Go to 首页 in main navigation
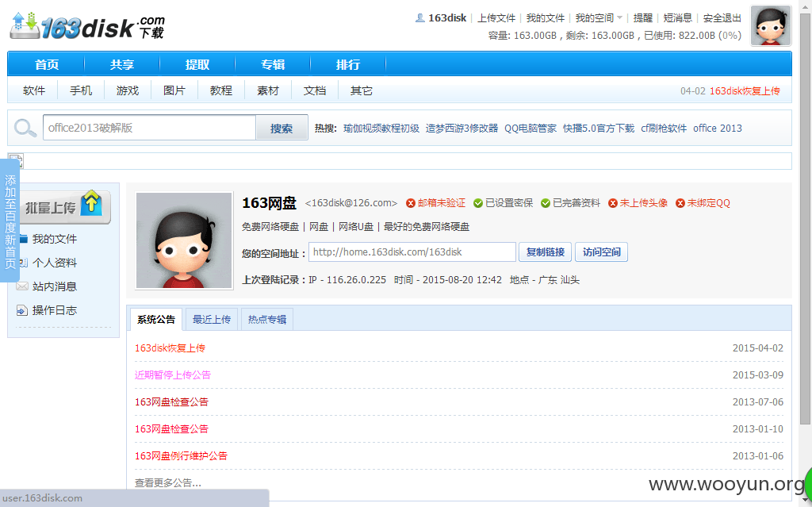 47,65
